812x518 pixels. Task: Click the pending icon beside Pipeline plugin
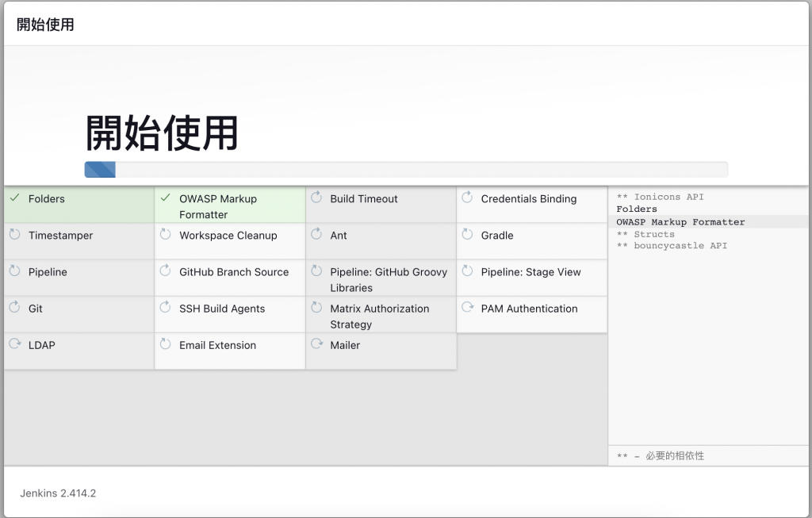15,271
